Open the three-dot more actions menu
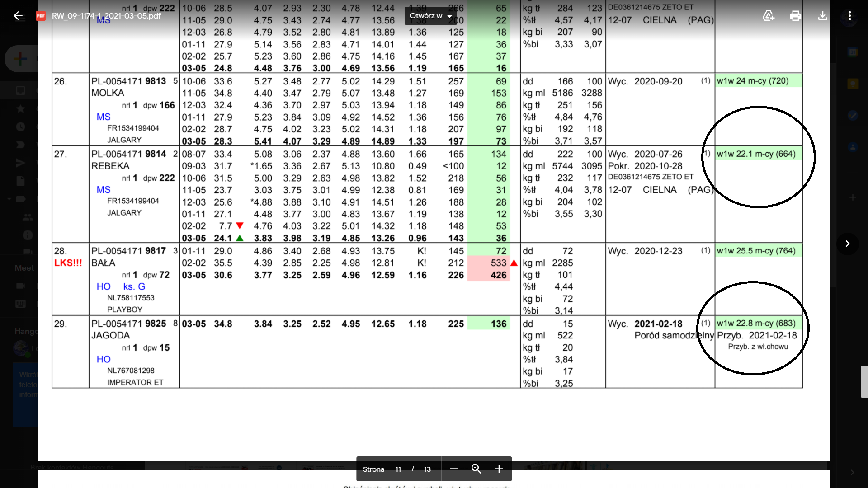This screenshot has height=488, width=868. (850, 16)
